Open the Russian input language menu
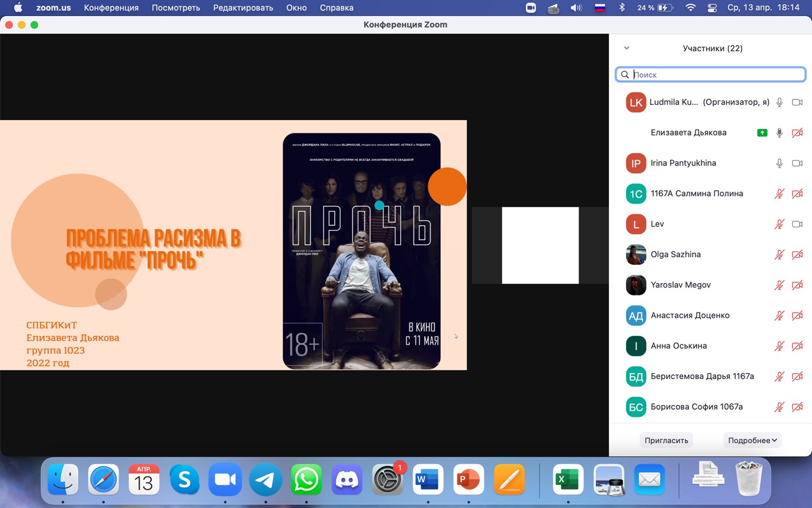 pyautogui.click(x=600, y=8)
